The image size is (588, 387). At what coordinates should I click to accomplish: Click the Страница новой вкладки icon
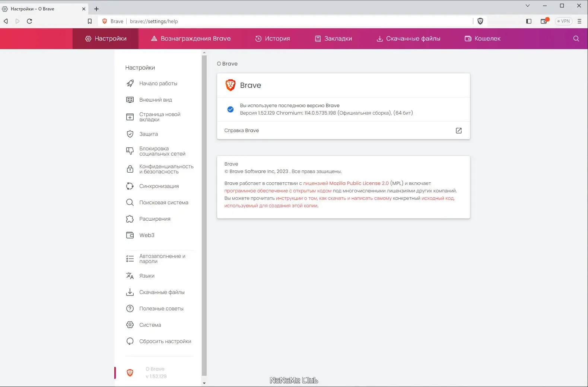coord(130,117)
